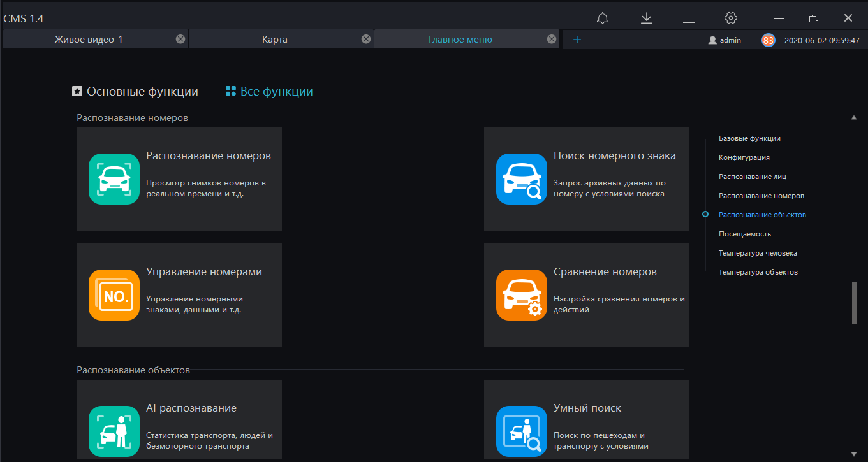The width and height of the screenshot is (868, 462).
Task: Jump to Распознавание объектов in side navigation
Action: [x=762, y=215]
